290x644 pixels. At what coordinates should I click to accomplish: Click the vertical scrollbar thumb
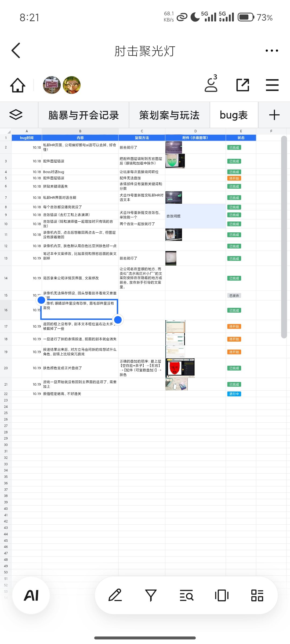(284, 237)
